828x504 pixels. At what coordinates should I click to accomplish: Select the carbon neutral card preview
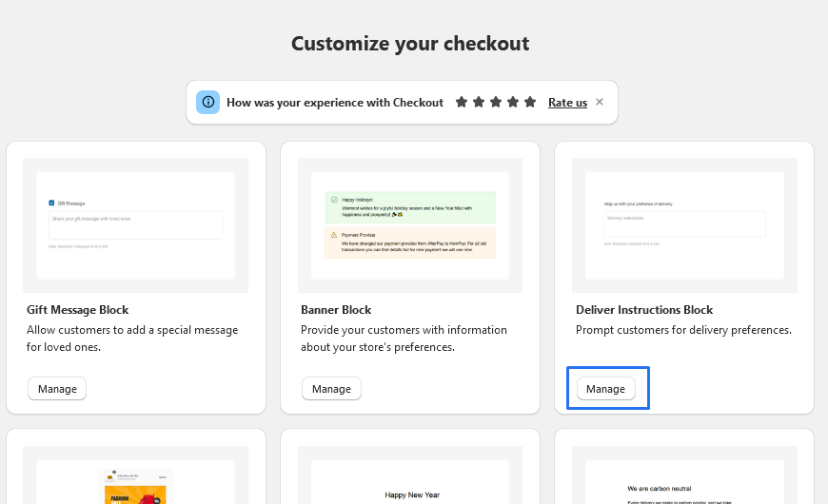click(683, 482)
